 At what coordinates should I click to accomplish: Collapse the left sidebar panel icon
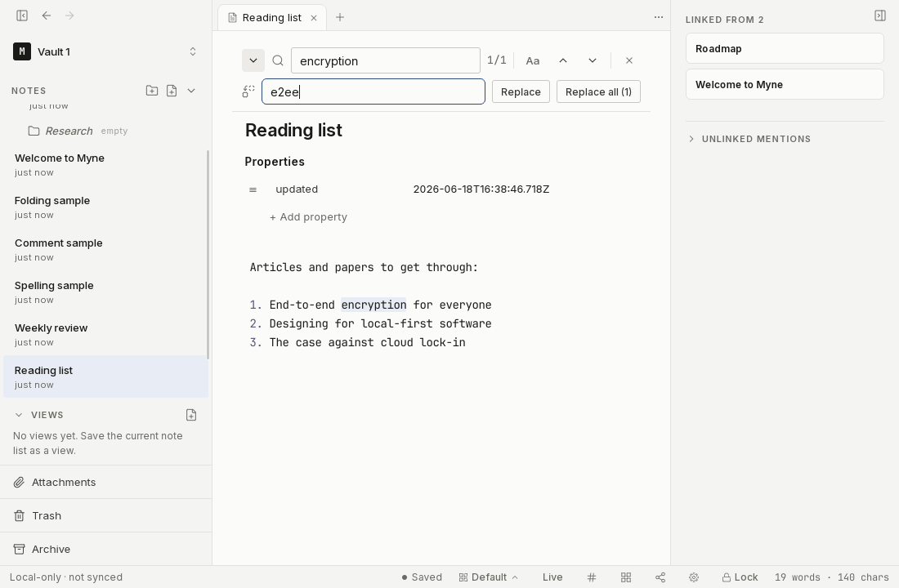point(22,16)
